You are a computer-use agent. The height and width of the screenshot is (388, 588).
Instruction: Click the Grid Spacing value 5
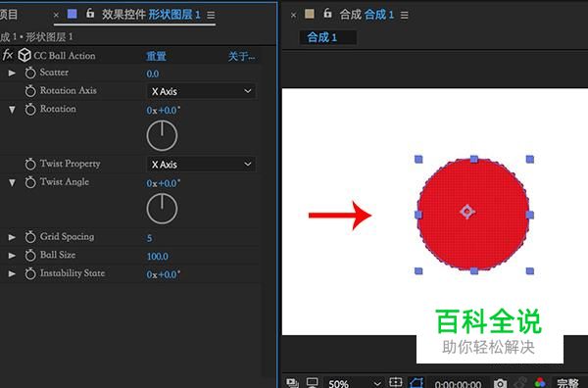tap(149, 238)
